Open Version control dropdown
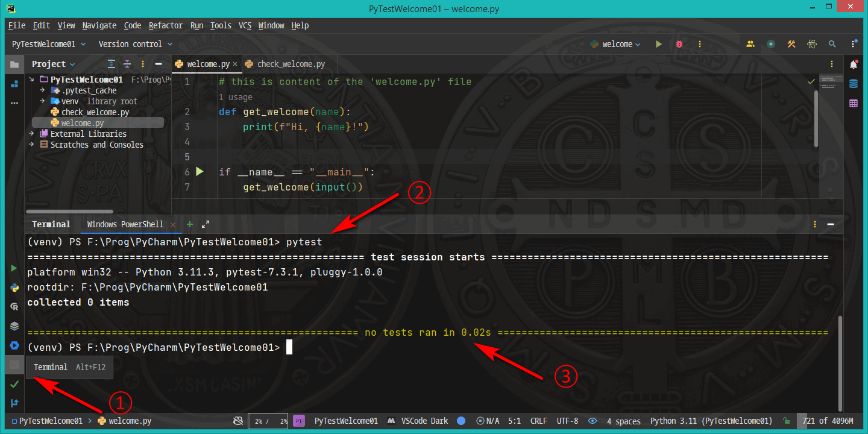Viewport: 868px width, 434px height. tap(136, 44)
